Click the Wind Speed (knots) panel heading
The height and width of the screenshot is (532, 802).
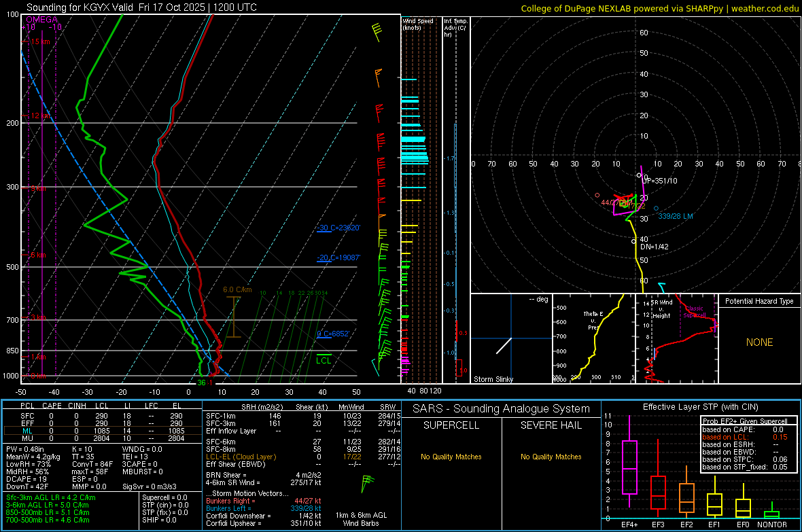[418, 24]
